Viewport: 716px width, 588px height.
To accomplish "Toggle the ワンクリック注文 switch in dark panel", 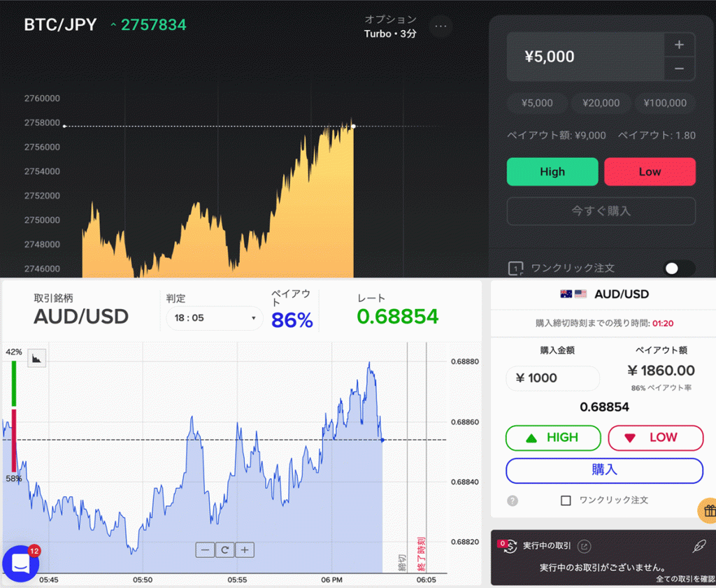I will (x=679, y=268).
